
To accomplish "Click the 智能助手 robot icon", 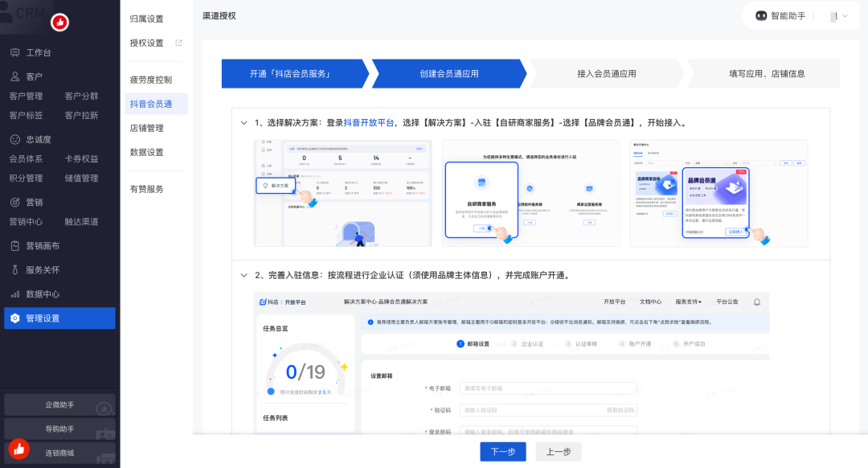I will click(x=761, y=16).
